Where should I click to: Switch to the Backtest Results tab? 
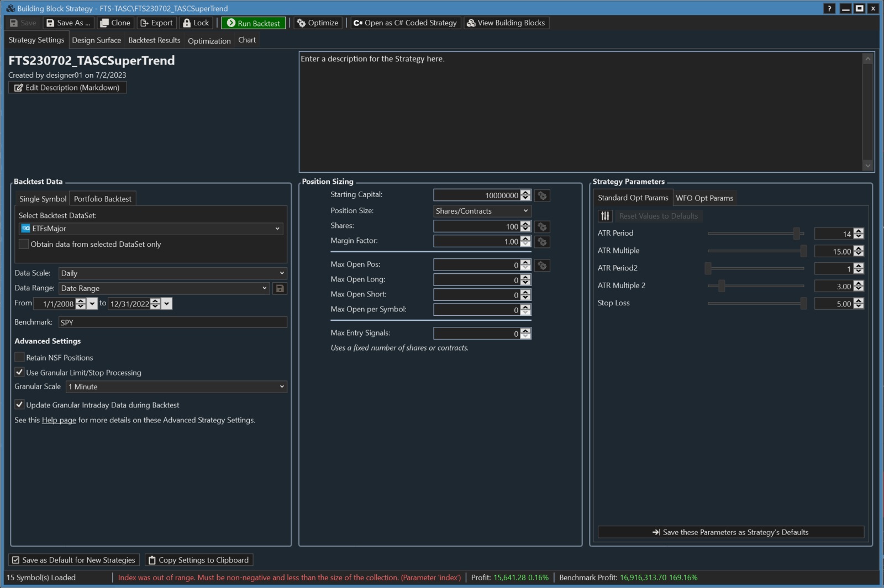point(154,40)
